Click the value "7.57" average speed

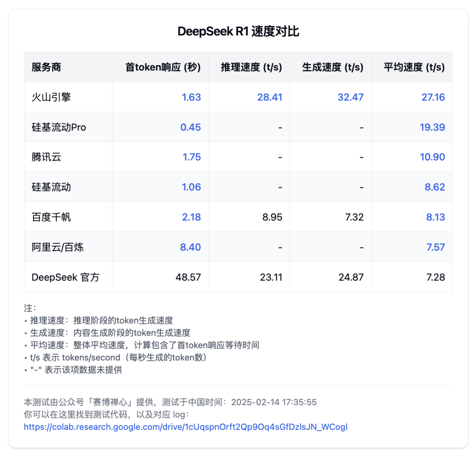coord(435,247)
